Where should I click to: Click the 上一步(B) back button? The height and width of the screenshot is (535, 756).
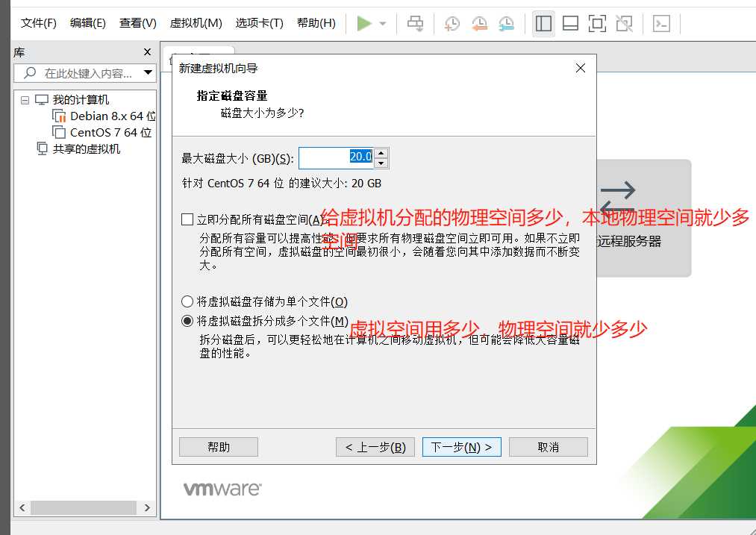[375, 447]
